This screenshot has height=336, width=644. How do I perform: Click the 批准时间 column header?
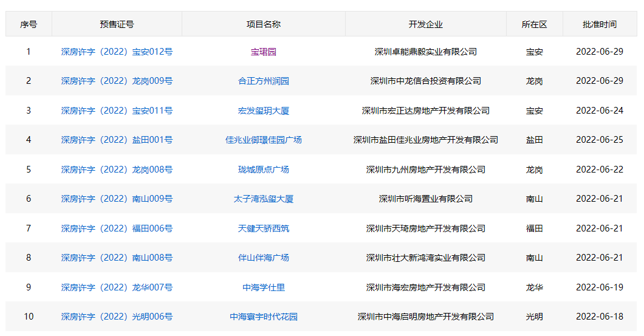tap(600, 24)
